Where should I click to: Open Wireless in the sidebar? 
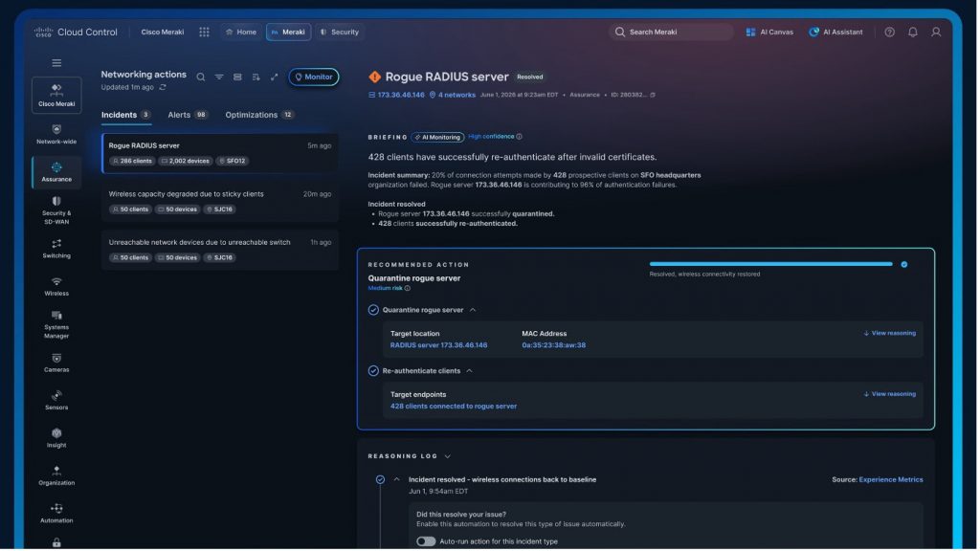[56, 287]
